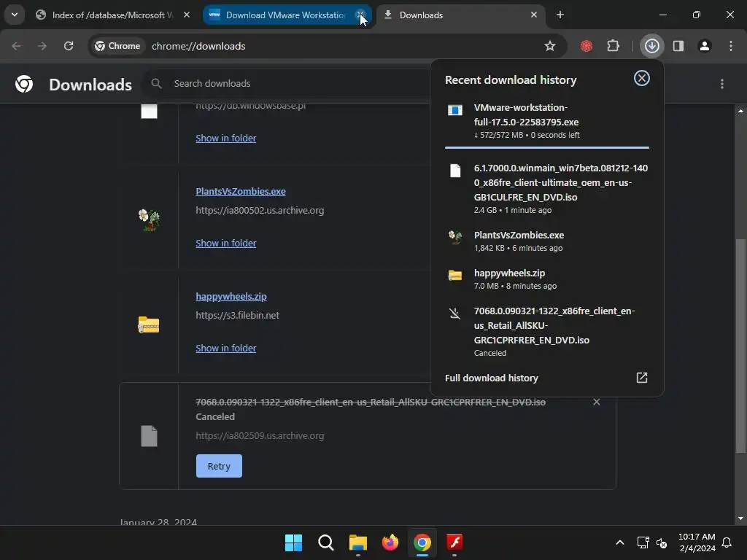Click the Chrome site info chip
747x560 pixels.
pyautogui.click(x=117, y=46)
